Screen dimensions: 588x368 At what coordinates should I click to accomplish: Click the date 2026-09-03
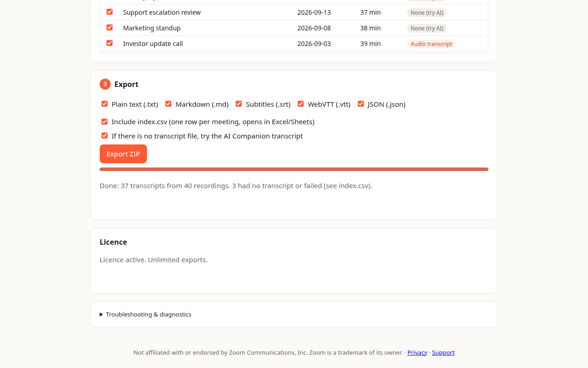[314, 44]
